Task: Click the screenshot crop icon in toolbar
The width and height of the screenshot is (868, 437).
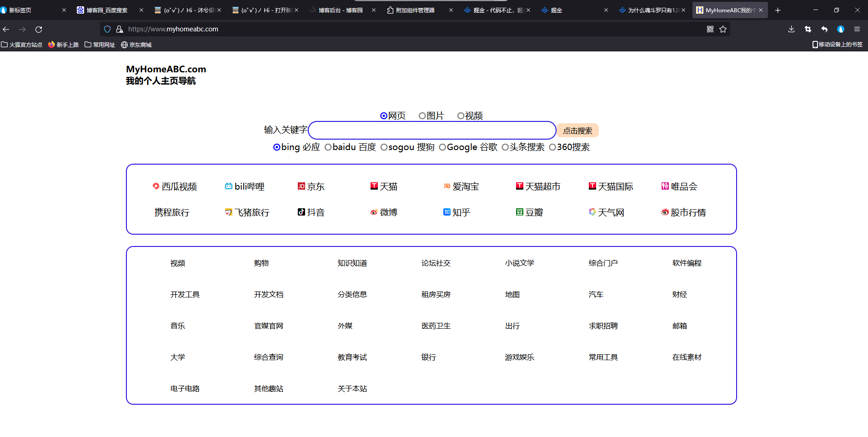Action: [x=808, y=29]
